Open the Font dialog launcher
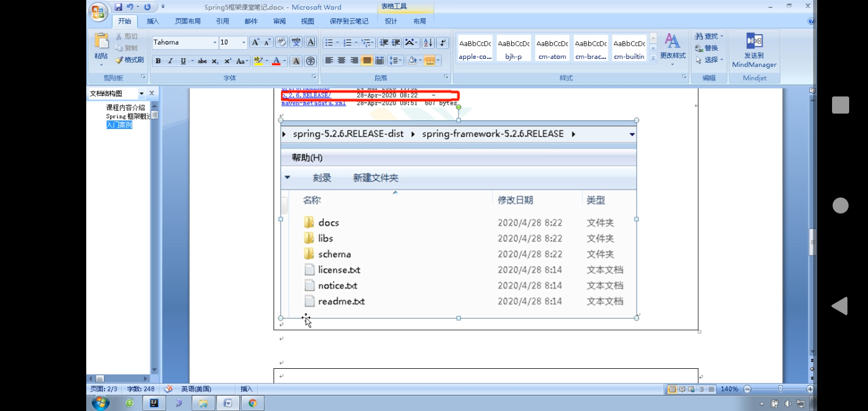This screenshot has width=868, height=411. pos(314,76)
